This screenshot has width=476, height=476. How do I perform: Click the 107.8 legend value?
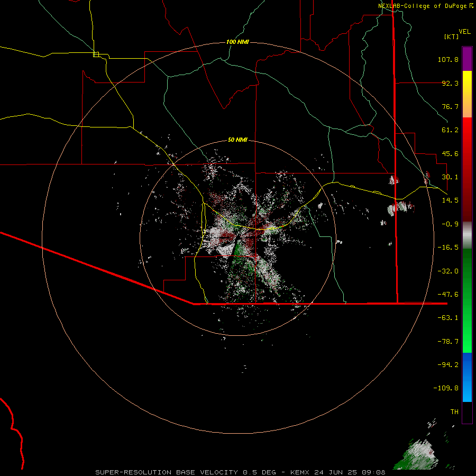[x=448, y=59]
